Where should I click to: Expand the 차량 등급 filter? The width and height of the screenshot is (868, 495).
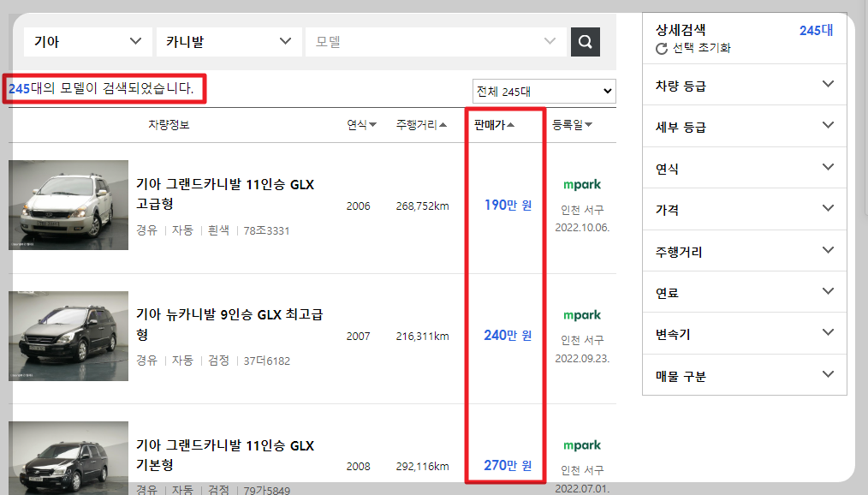tap(745, 86)
